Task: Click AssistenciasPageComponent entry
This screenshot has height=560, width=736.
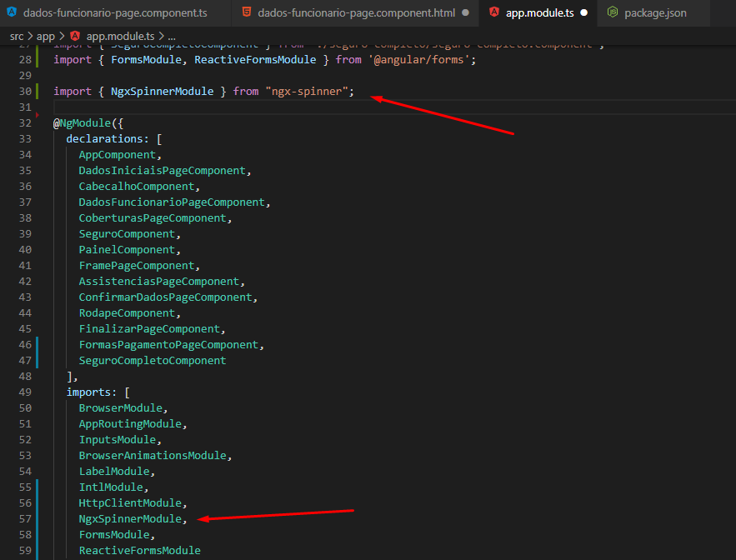Action: pyautogui.click(x=158, y=282)
